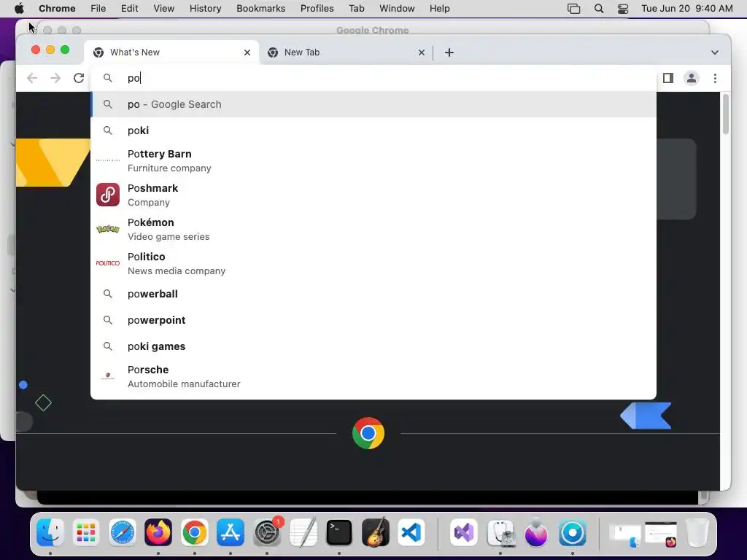The image size is (747, 560).
Task: Open the Window menu
Action: coord(397,9)
